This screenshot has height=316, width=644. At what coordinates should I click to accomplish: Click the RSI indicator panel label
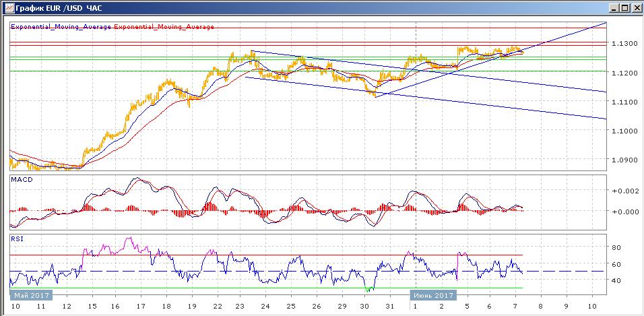[18, 238]
